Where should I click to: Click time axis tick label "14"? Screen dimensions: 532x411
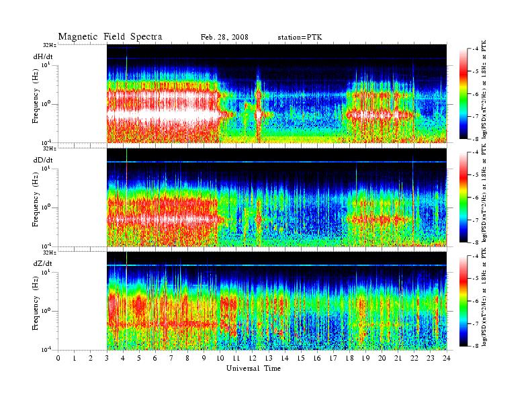[285, 358]
